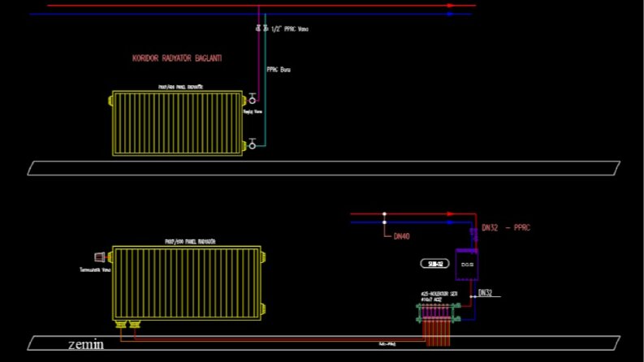Click the DN40 pipe label

point(401,236)
